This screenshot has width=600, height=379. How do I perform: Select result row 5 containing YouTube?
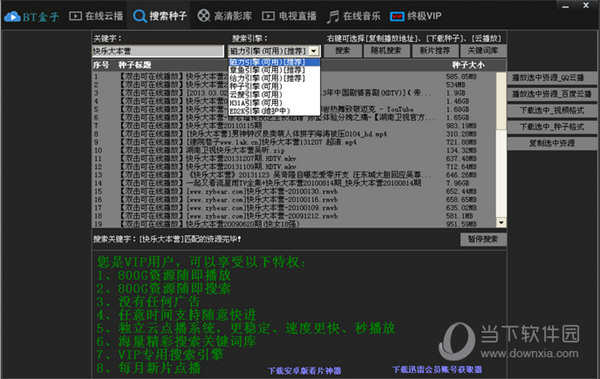pos(295,109)
